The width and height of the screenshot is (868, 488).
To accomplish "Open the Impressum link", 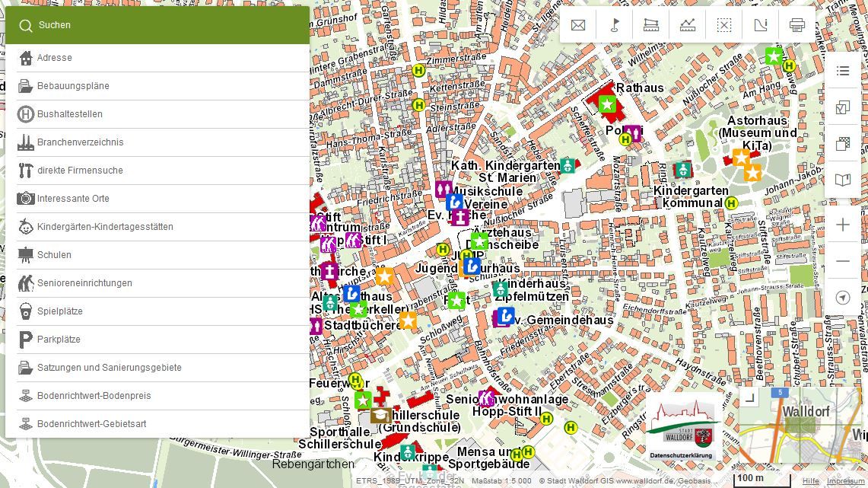I will pyautogui.click(x=845, y=481).
